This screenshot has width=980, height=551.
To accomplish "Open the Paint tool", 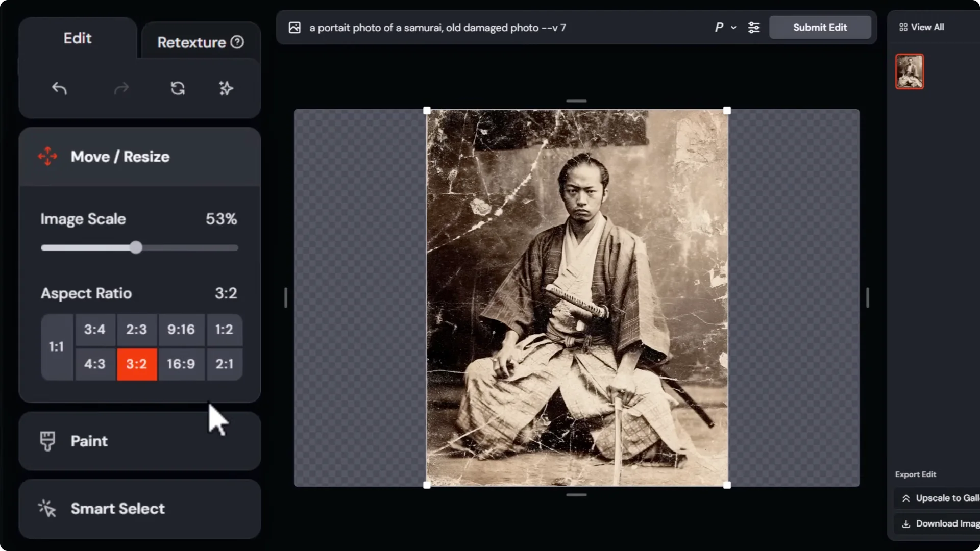I will coord(89,441).
